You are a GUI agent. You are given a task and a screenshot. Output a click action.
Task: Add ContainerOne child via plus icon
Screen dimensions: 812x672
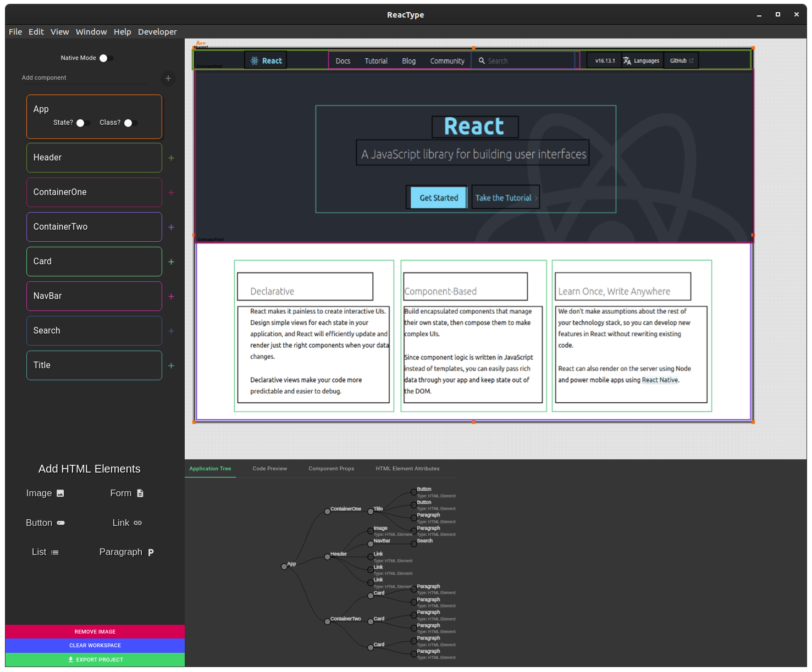click(171, 193)
